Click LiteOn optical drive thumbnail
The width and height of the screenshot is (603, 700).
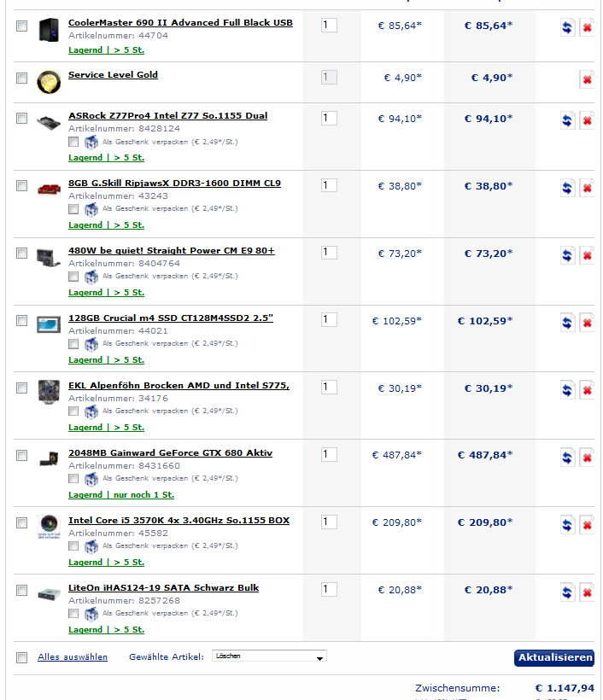coord(49,594)
